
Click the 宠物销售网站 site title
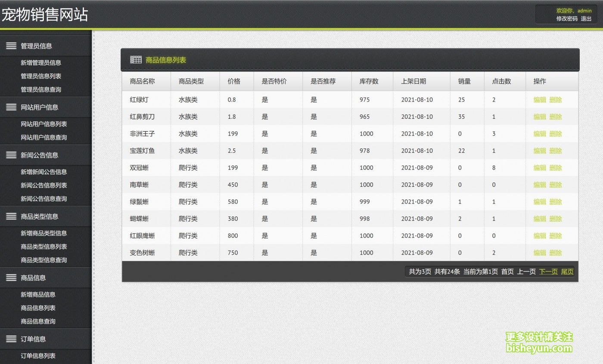click(x=45, y=15)
